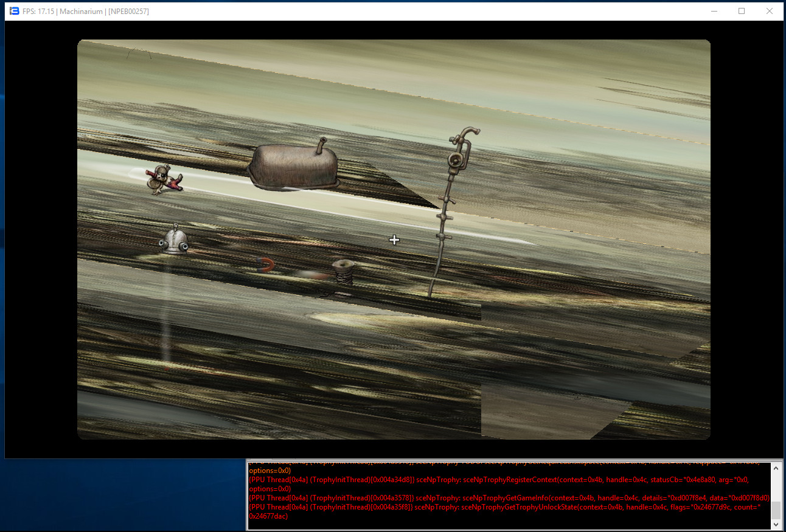This screenshot has height=532, width=786.
Task: Click the rusty bathtub in the game
Action: 293,167
